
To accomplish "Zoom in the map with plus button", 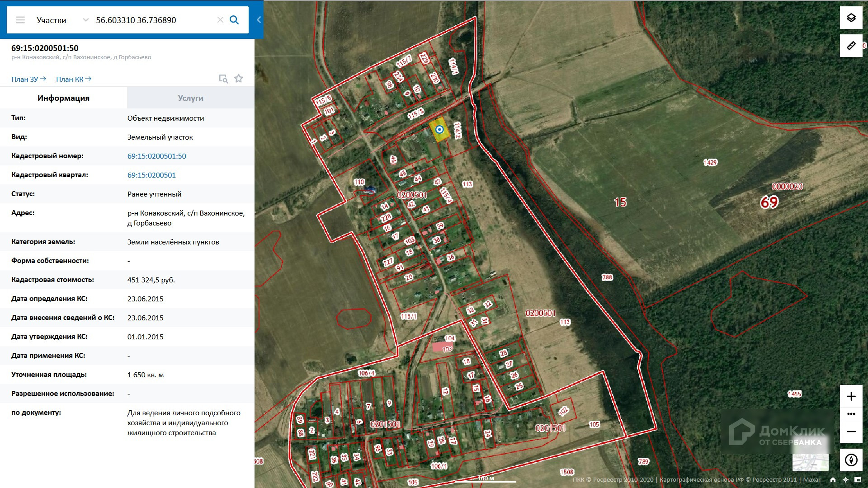I will (x=851, y=396).
